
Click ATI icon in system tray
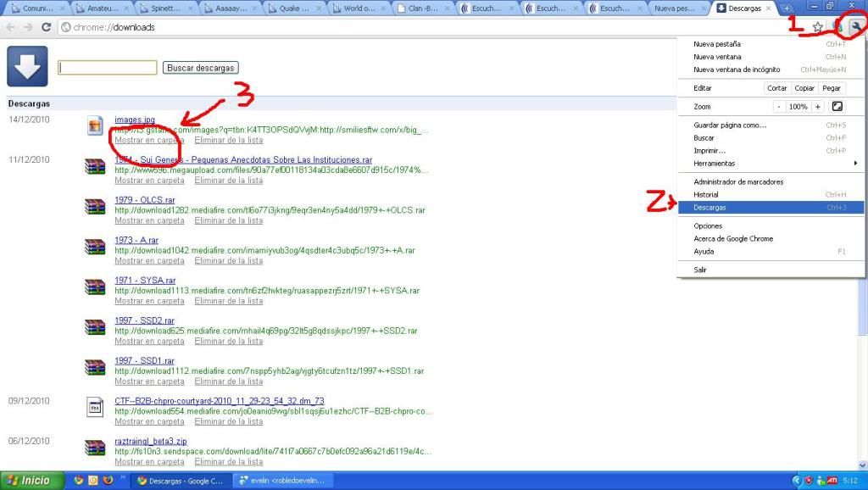[832, 481]
